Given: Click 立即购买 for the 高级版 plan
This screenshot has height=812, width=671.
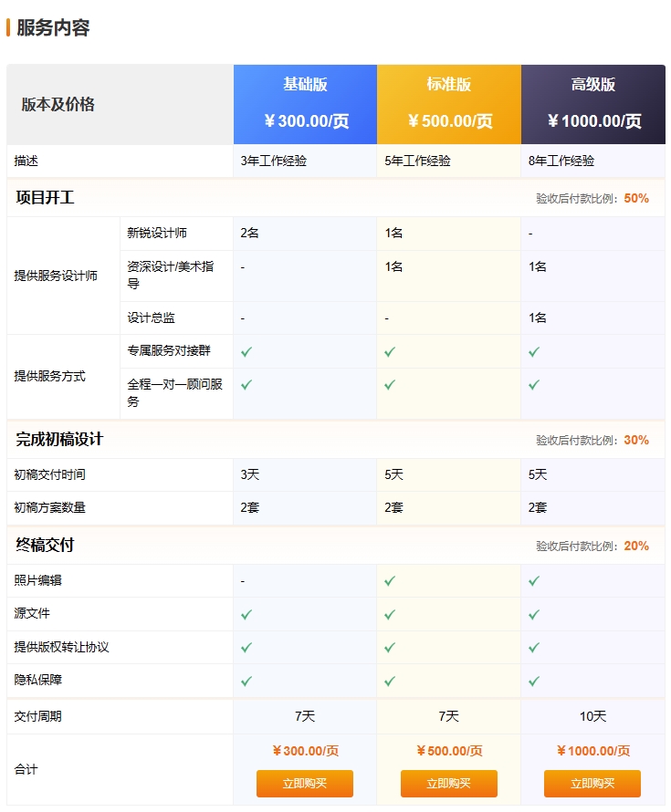Looking at the screenshot, I should (592, 783).
